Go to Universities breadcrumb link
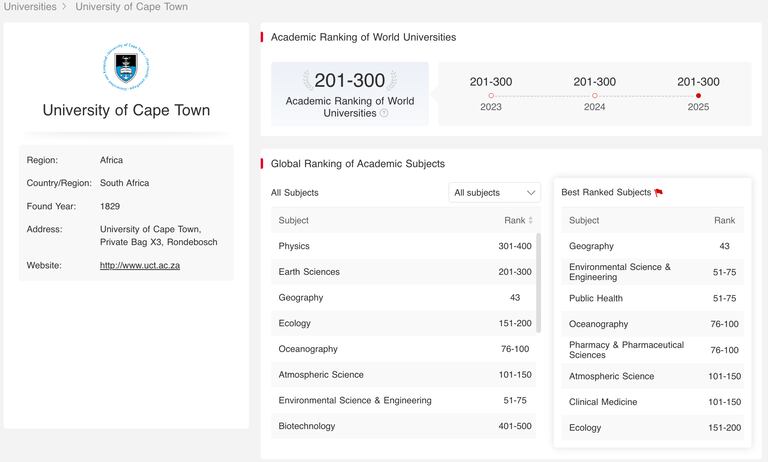Image resolution: width=768 pixels, height=462 pixels. coord(30,7)
